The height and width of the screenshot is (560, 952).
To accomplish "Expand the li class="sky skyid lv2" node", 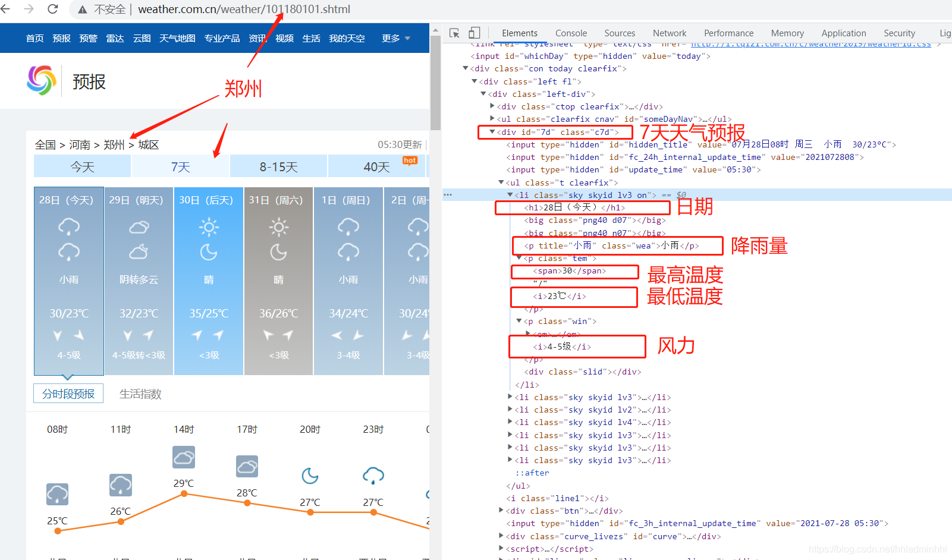I will point(510,410).
